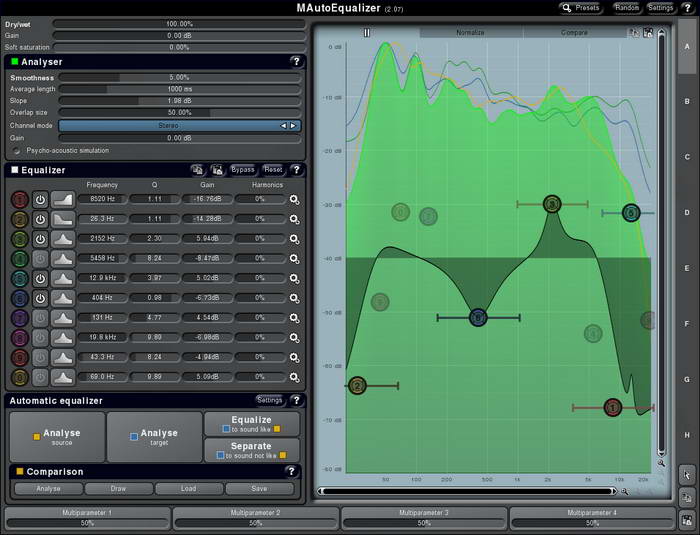Click the Analyse source button

pos(56,437)
